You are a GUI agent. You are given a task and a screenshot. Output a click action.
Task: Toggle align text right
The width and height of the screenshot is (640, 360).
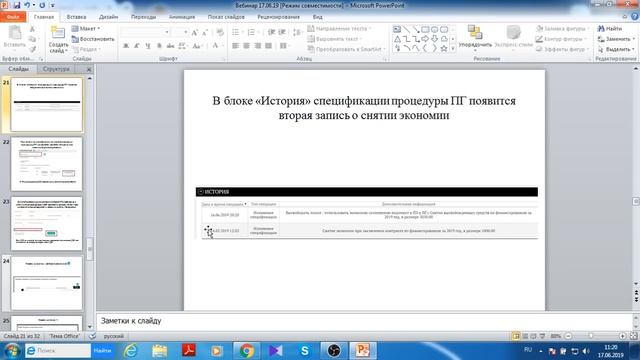(x=258, y=46)
